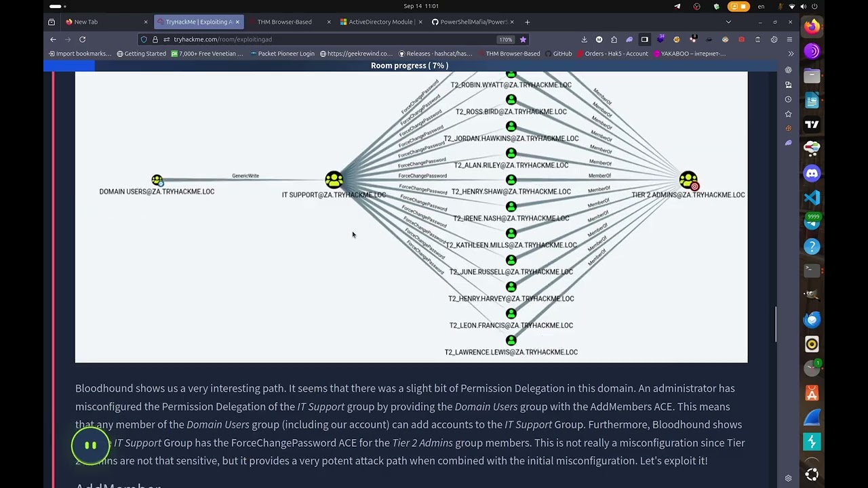Open the Getting Started bookmark
The height and width of the screenshot is (488, 868).
(141, 54)
